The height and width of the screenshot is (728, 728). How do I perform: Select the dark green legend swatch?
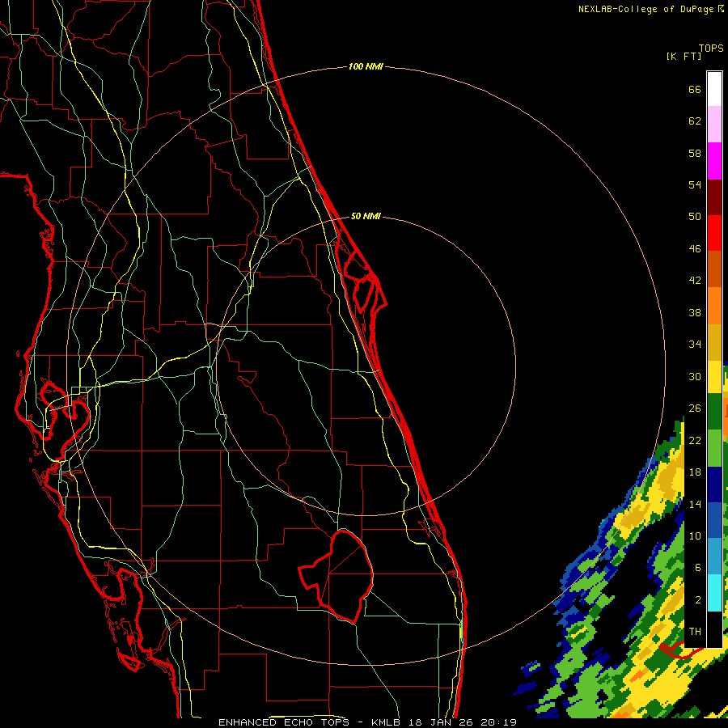tap(714, 412)
